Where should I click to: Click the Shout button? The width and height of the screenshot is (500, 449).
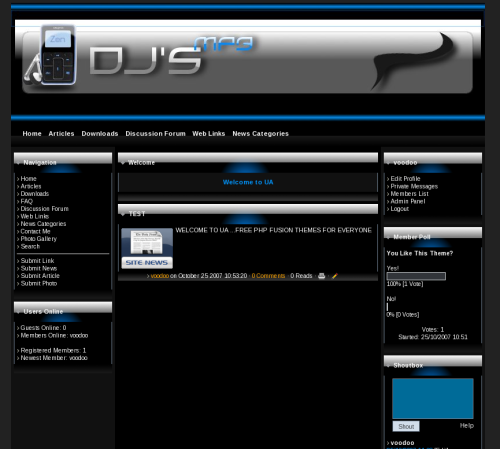[x=406, y=426]
